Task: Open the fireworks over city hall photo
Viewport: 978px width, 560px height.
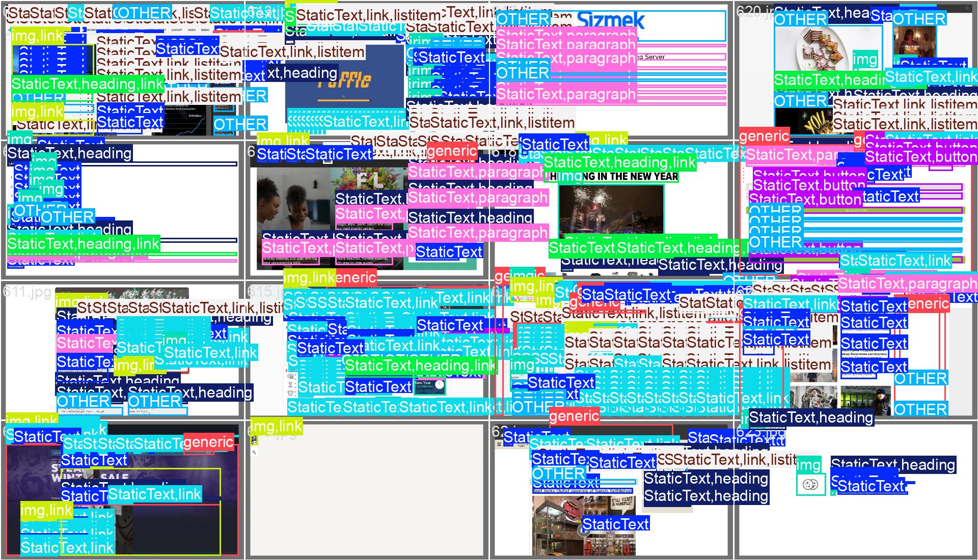Action: click(x=611, y=209)
